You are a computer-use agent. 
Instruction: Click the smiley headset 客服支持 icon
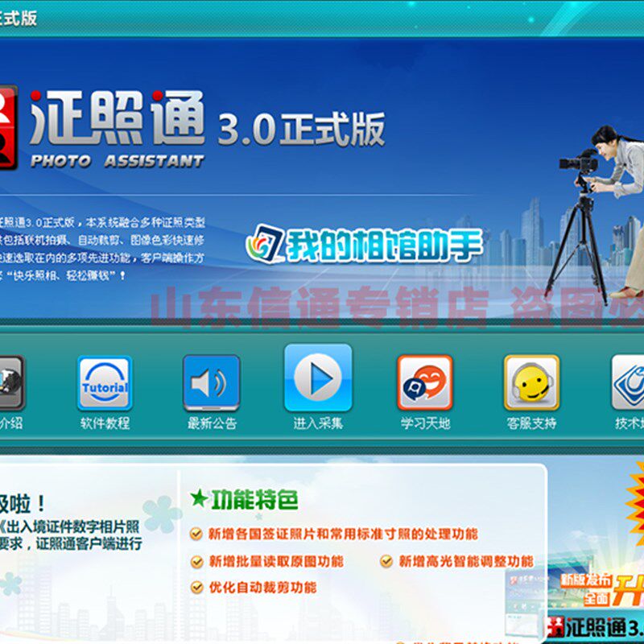(x=532, y=383)
